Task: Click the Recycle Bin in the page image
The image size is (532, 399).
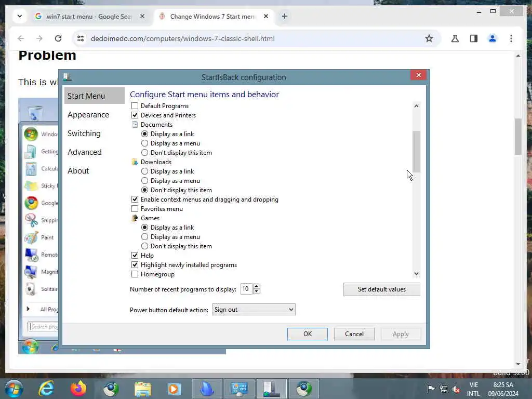Action: pos(35,113)
